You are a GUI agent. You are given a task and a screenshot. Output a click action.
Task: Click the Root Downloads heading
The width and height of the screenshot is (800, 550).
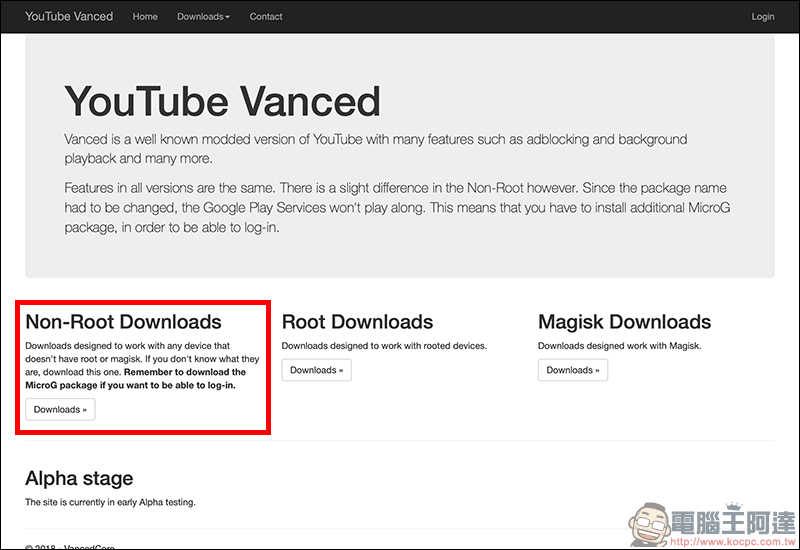(357, 322)
